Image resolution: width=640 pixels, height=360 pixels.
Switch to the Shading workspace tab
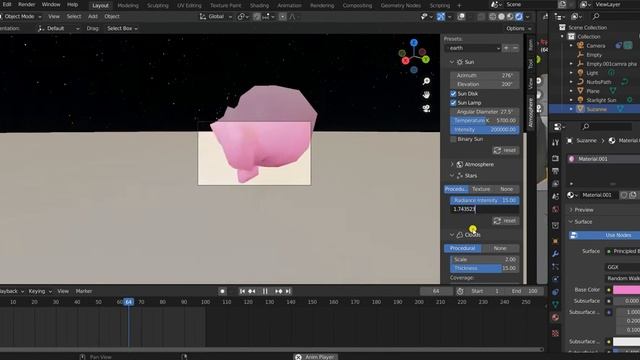click(x=259, y=6)
